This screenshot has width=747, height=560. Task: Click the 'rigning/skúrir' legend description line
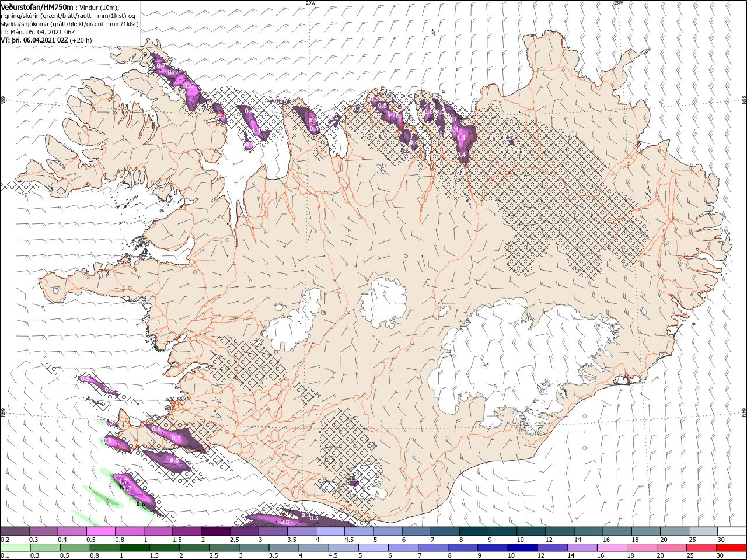pos(68,16)
